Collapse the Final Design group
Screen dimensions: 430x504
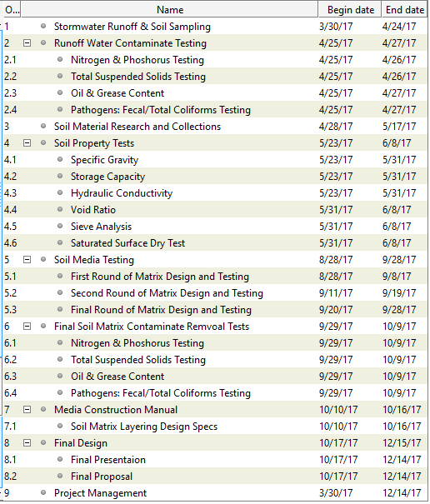(x=27, y=443)
